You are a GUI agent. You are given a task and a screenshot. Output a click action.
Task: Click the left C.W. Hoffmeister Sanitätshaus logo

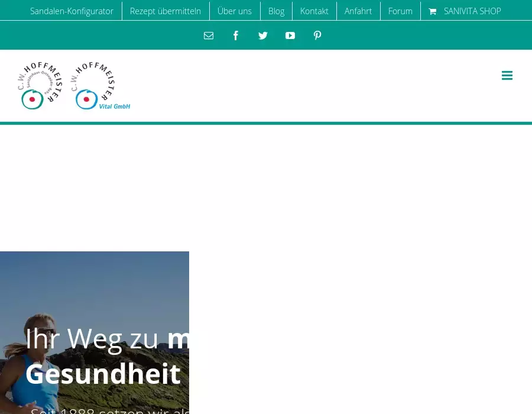pyautogui.click(x=40, y=86)
